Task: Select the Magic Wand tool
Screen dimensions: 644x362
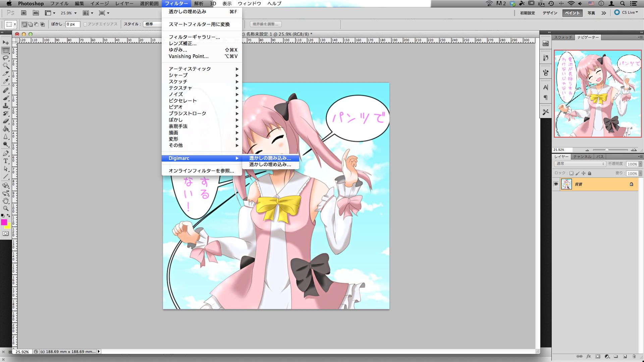Action: point(6,66)
